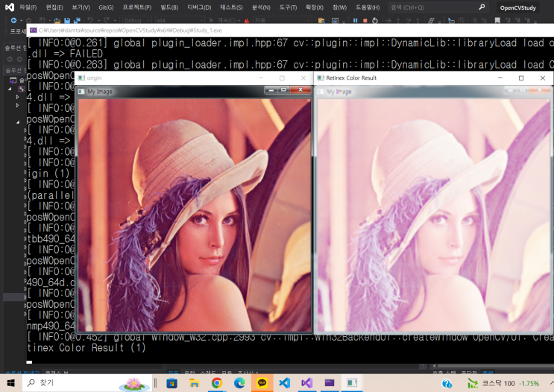The height and width of the screenshot is (392, 554).
Task: Click the search magnifier icon
Action: (482, 7)
